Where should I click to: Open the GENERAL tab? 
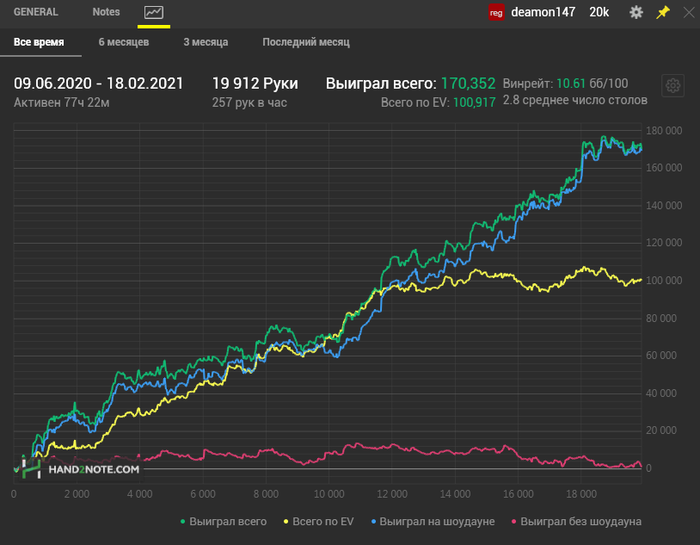tap(36, 12)
